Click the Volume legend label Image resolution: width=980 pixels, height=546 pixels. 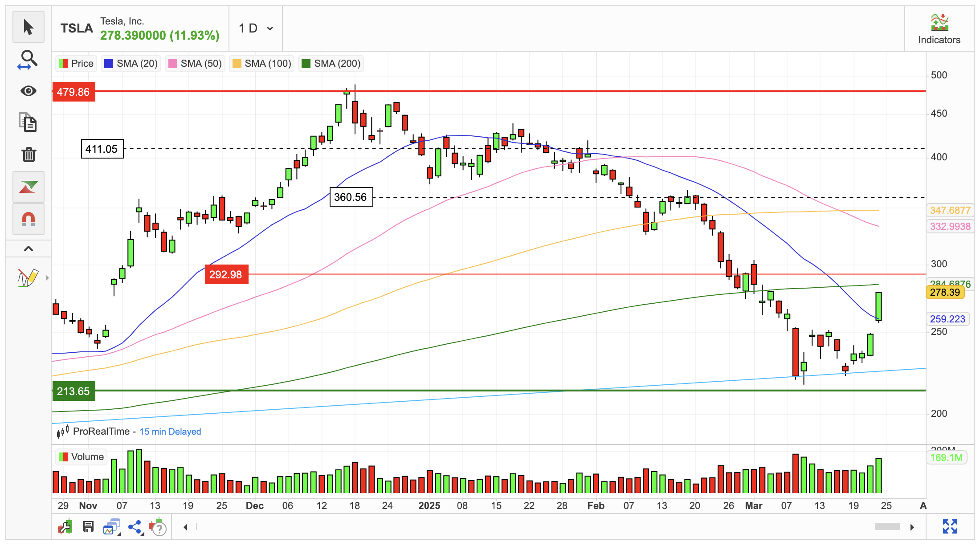82,457
